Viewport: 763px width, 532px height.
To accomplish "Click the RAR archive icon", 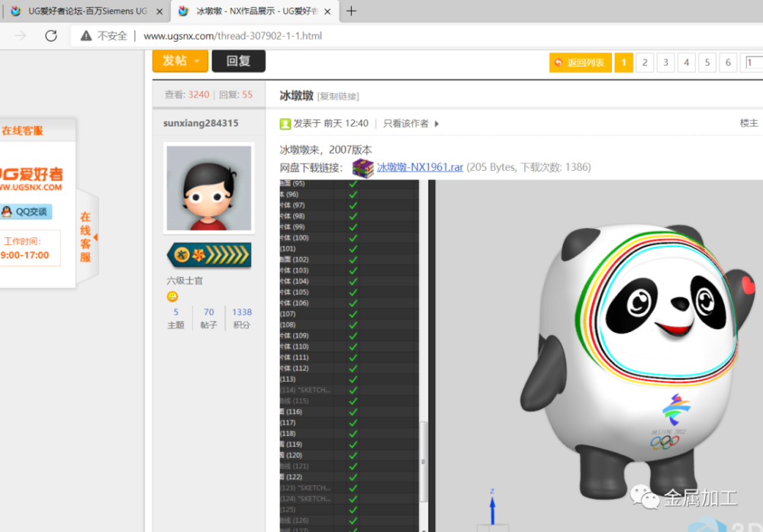I will [x=362, y=169].
